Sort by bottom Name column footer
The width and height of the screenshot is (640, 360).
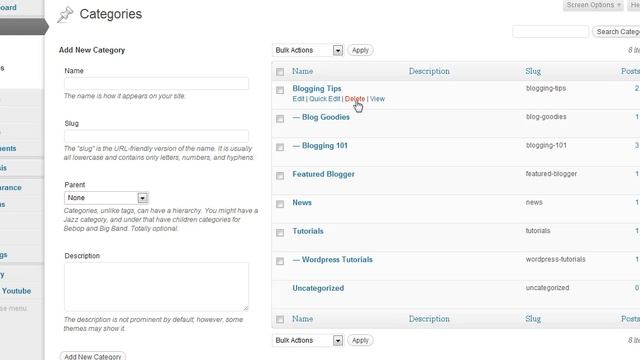coord(302,319)
